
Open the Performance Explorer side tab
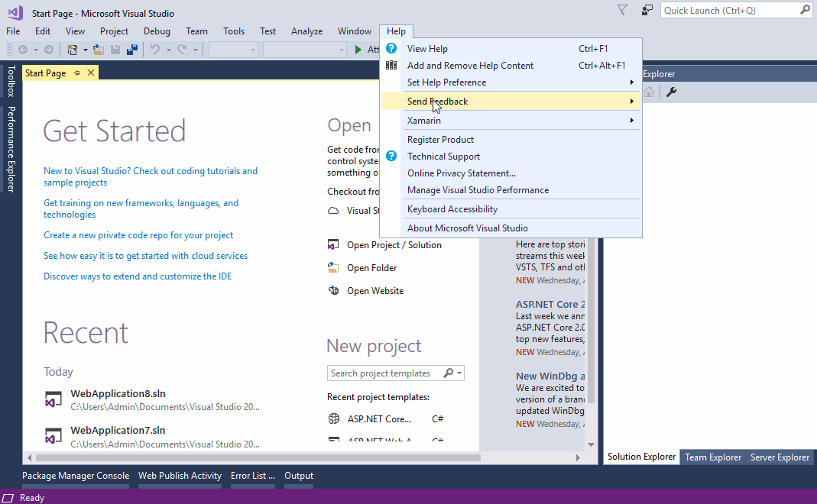pyautogui.click(x=11, y=150)
